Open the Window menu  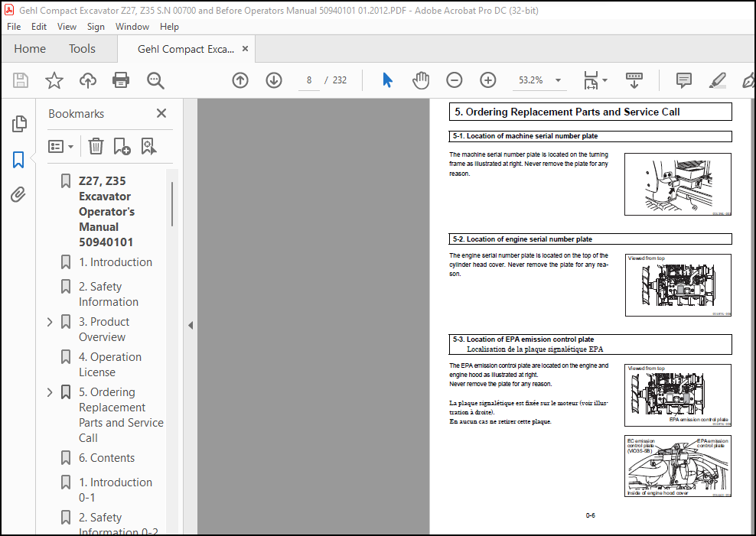(132, 27)
